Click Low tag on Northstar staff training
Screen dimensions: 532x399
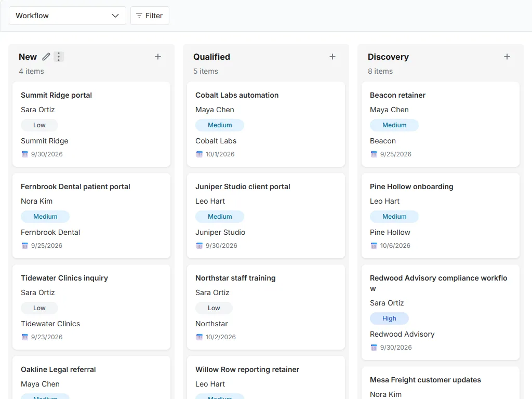[214, 308]
